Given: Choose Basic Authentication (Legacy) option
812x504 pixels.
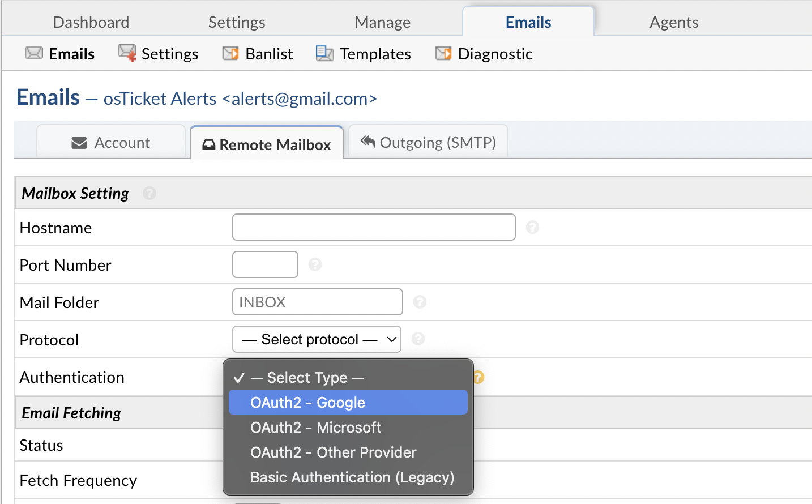Looking at the screenshot, I should pos(352,477).
